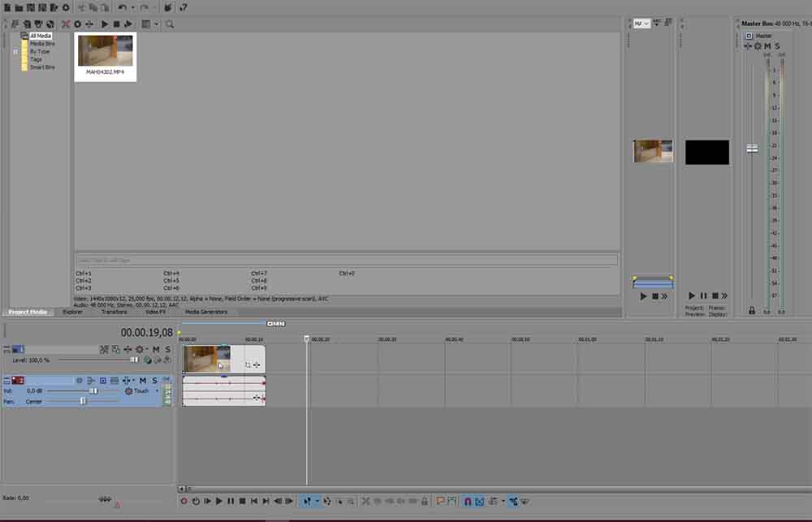Click Play in the timeline transport bar

tap(219, 501)
